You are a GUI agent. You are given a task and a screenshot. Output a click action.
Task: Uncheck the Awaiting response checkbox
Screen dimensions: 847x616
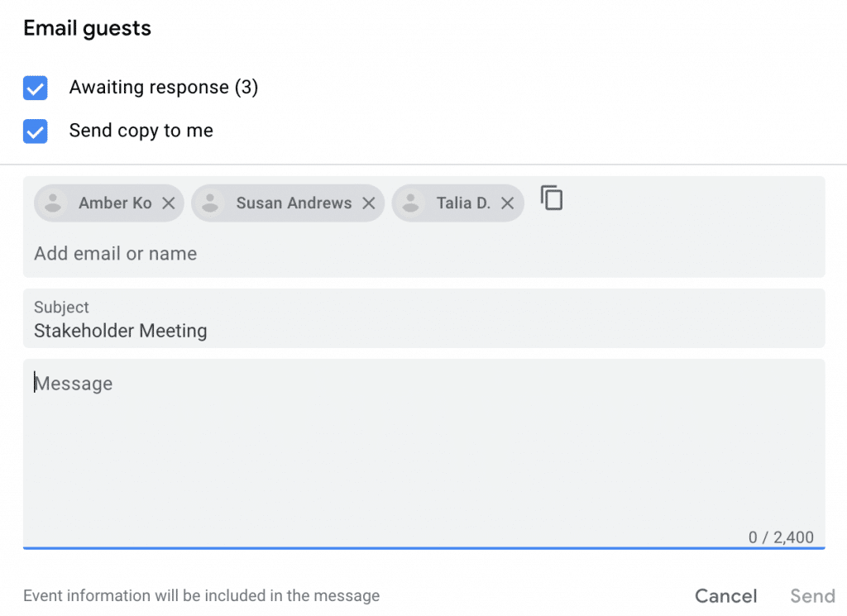pos(36,88)
